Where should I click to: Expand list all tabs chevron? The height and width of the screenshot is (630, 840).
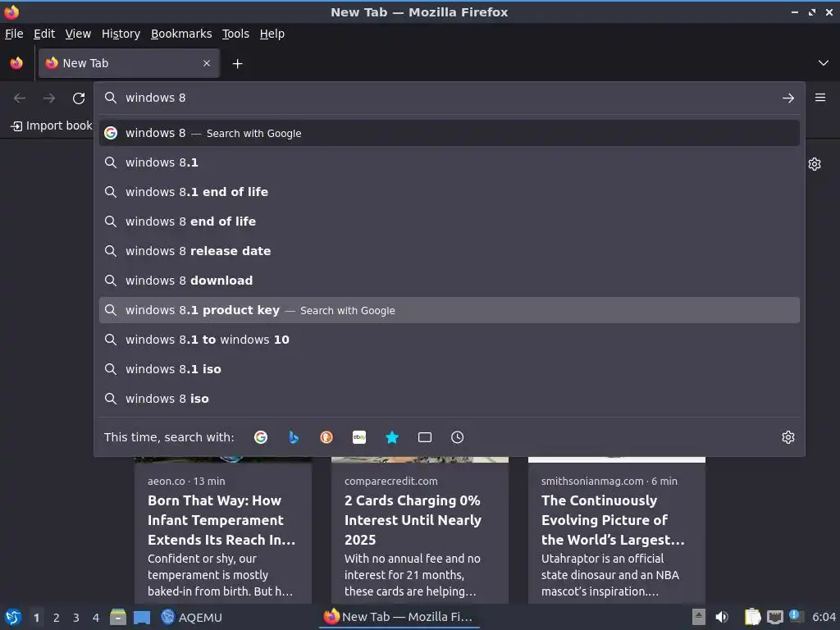tap(824, 63)
